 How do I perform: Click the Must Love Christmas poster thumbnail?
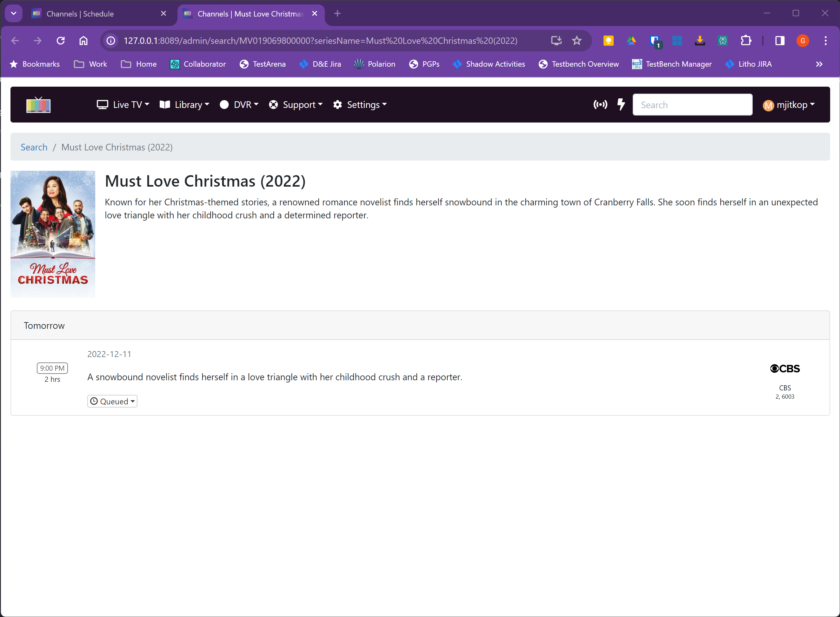[53, 234]
